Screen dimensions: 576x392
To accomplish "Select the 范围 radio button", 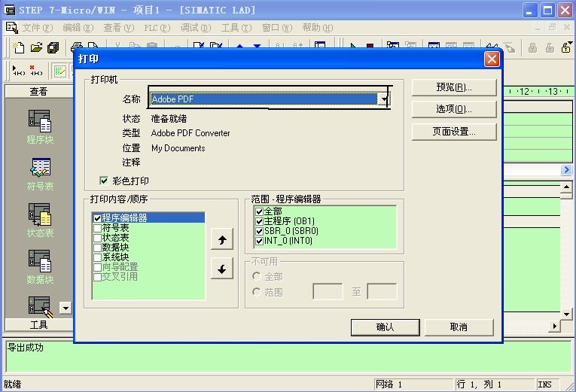I will [x=257, y=292].
